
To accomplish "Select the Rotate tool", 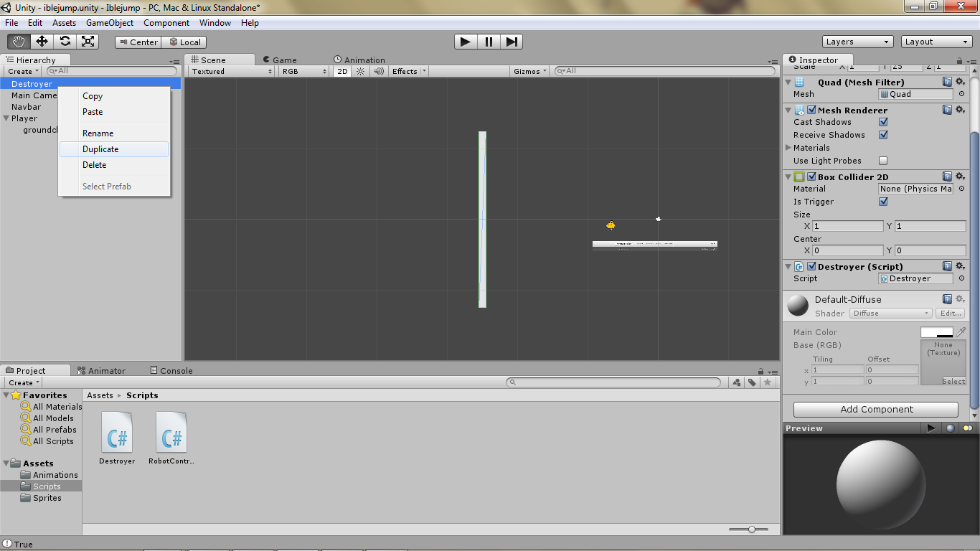I will [65, 42].
